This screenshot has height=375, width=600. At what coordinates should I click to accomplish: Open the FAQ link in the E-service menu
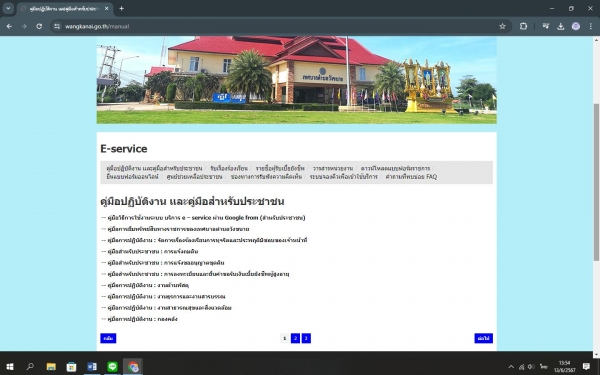click(x=411, y=176)
